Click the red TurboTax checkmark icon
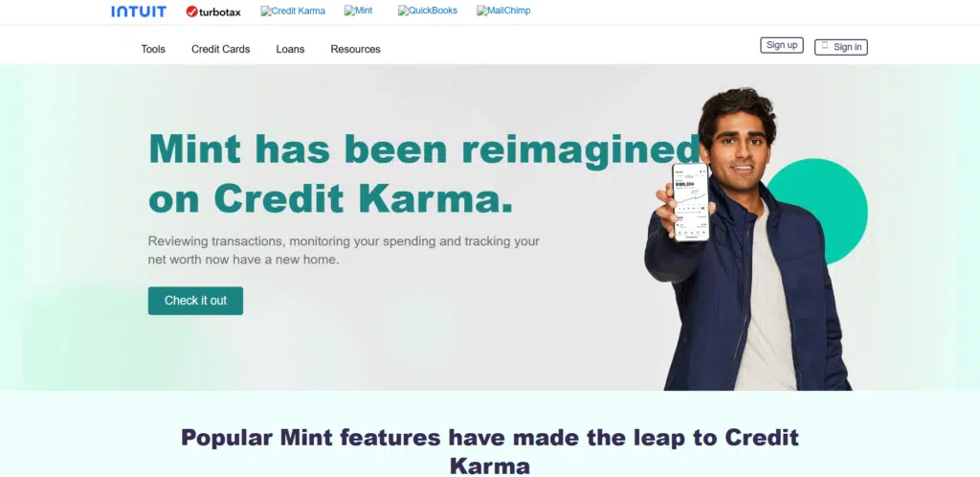This screenshot has width=980, height=477. click(191, 11)
